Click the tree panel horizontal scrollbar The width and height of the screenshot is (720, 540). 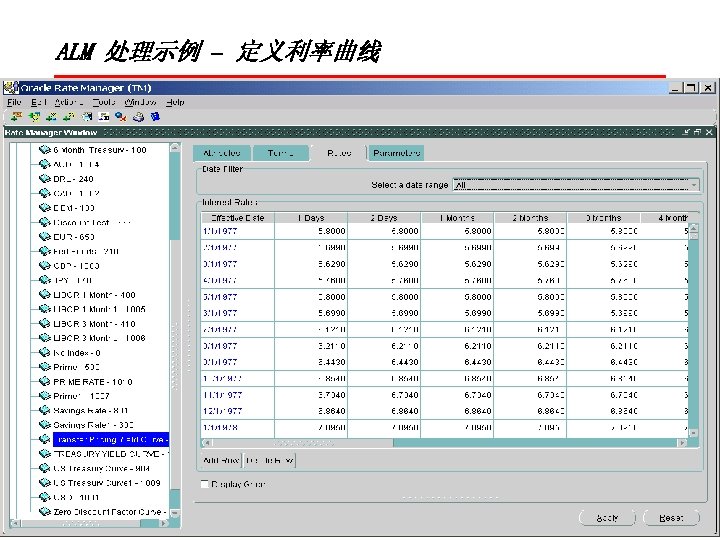[x=89, y=523]
